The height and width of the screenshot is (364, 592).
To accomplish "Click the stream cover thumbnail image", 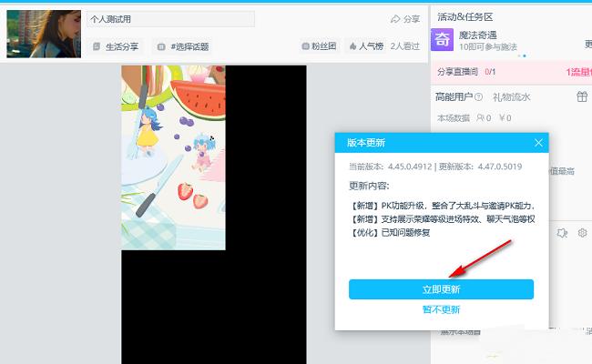I will coord(43,34).
